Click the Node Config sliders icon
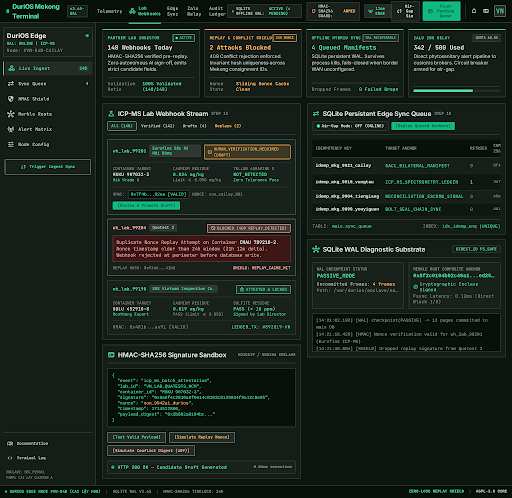Image resolution: width=512 pixels, height=498 pixels. [11, 144]
